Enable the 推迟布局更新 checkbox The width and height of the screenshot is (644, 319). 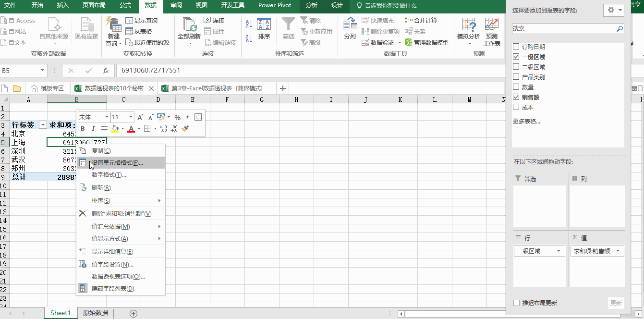(517, 303)
